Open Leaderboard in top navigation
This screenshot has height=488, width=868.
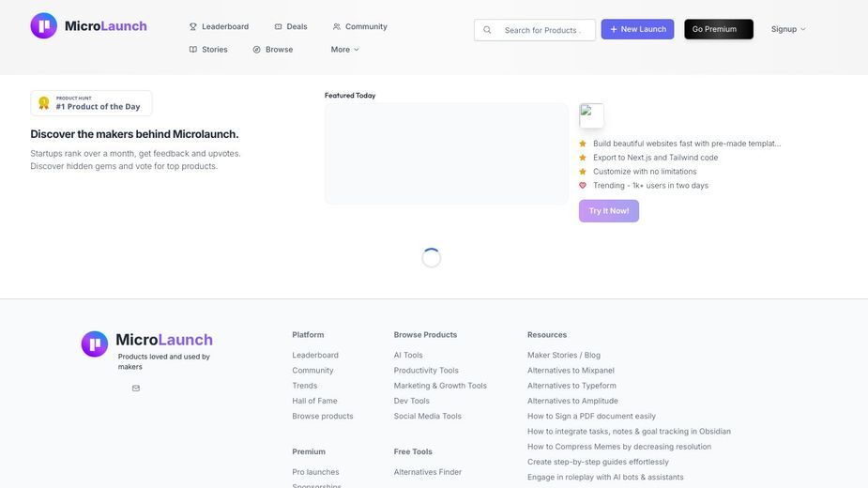219,26
